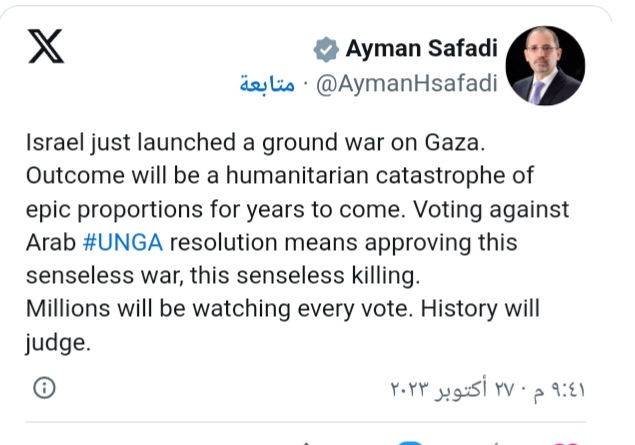The width and height of the screenshot is (635, 445).
Task: Click the 'epic proportions for years' line
Action: tap(297, 210)
